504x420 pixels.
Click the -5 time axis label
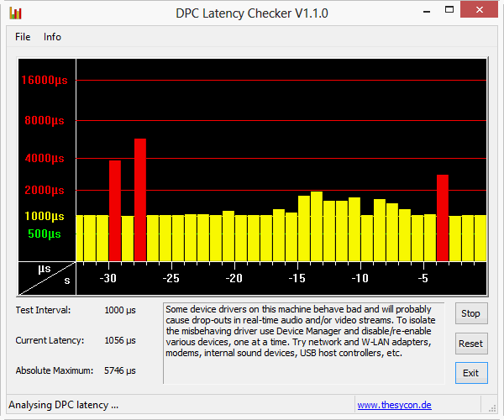(423, 278)
